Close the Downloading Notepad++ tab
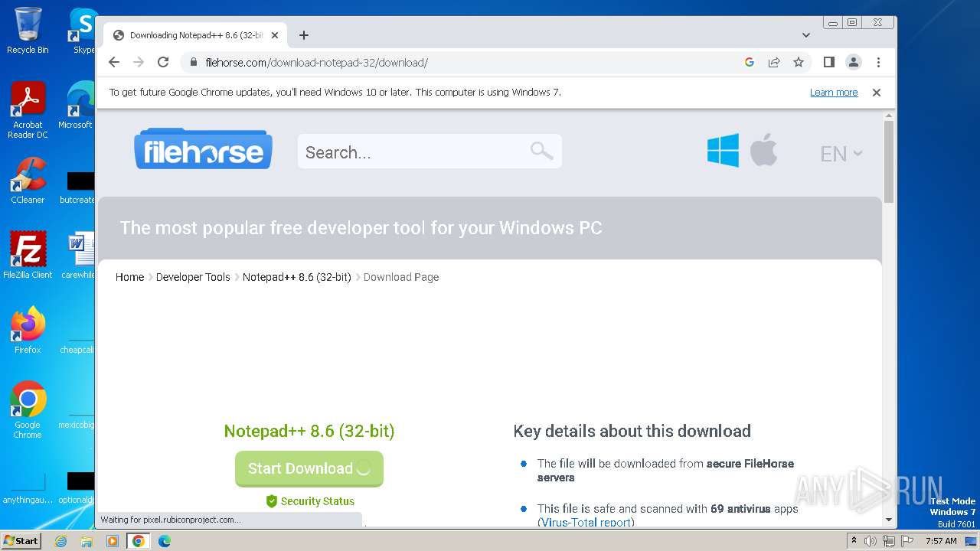 (x=275, y=35)
